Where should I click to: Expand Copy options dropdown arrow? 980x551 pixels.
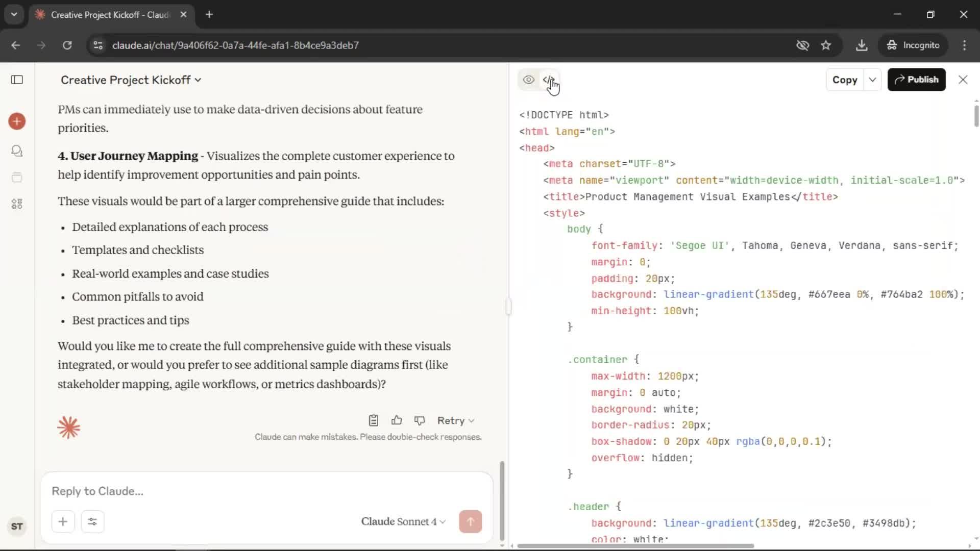tap(872, 80)
